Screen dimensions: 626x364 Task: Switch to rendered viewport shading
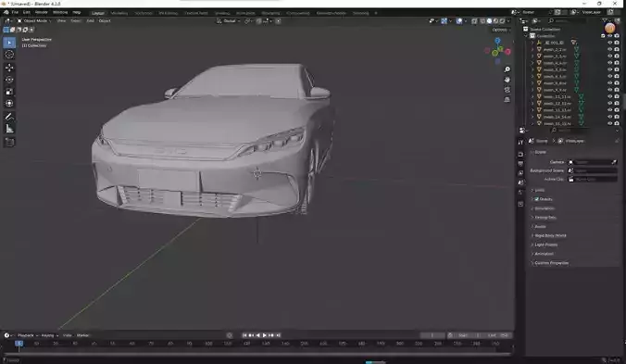pos(502,20)
